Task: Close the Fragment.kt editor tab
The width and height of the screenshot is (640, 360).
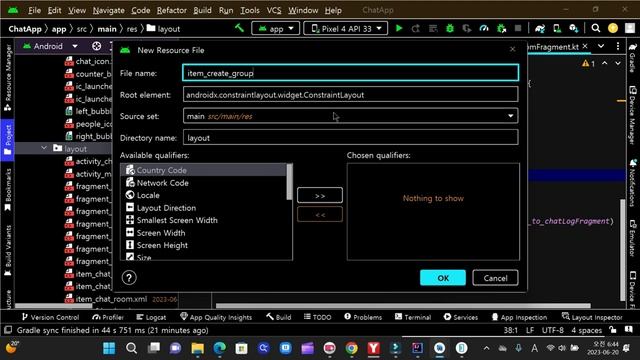Action: [585, 46]
